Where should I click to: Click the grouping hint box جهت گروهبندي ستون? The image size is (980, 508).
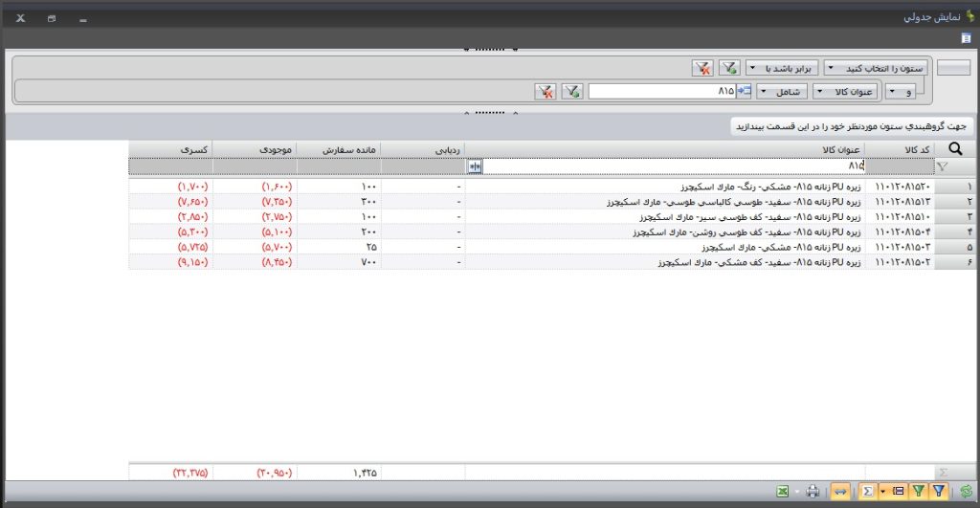pyautogui.click(x=851, y=126)
